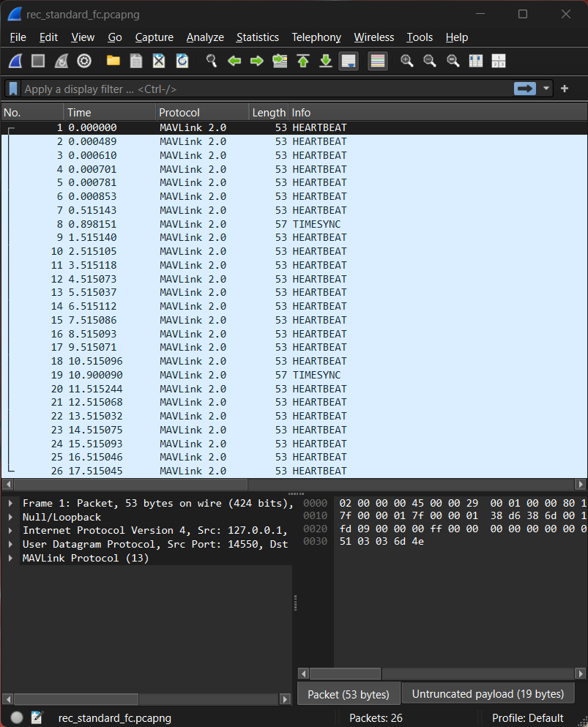This screenshot has height=727, width=588.
Task: Apply the display filter arrow button
Action: 525,89
